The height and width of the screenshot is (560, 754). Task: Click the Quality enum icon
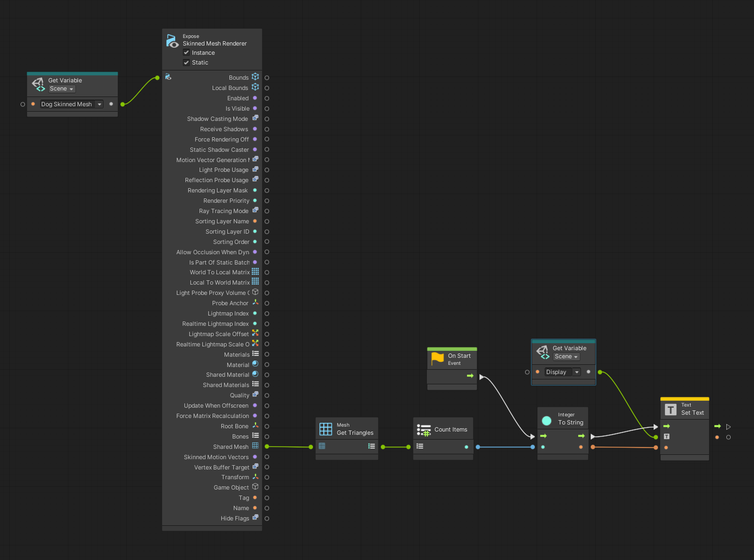pos(255,395)
